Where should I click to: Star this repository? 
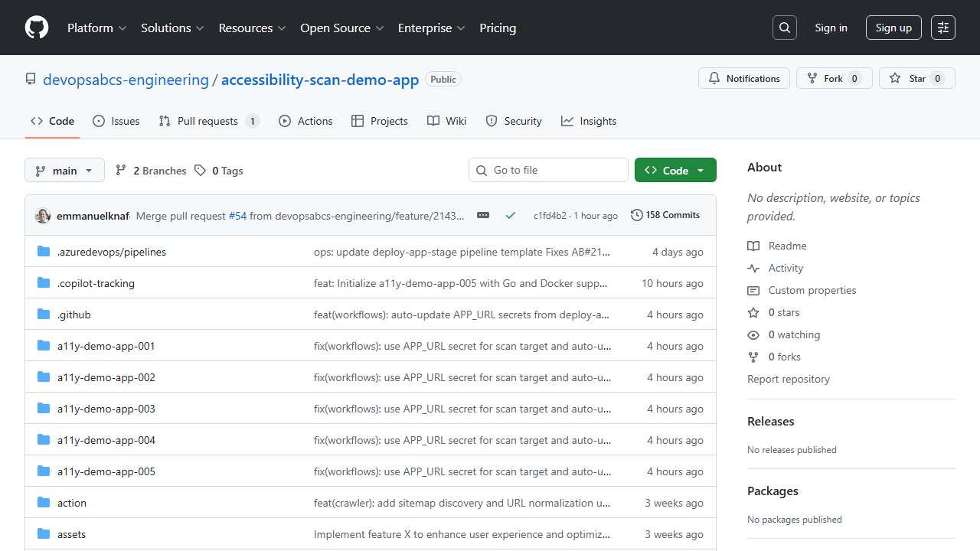pos(916,78)
